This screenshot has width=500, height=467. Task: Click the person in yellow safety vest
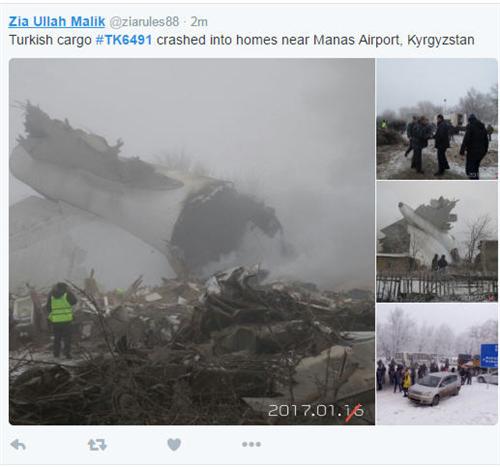[x=61, y=319]
